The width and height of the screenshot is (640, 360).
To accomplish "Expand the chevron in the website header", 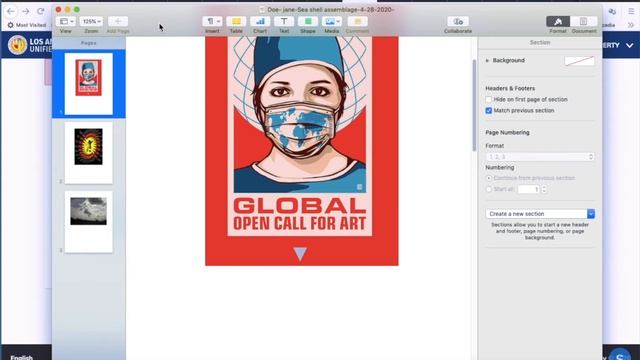I will click(x=630, y=45).
